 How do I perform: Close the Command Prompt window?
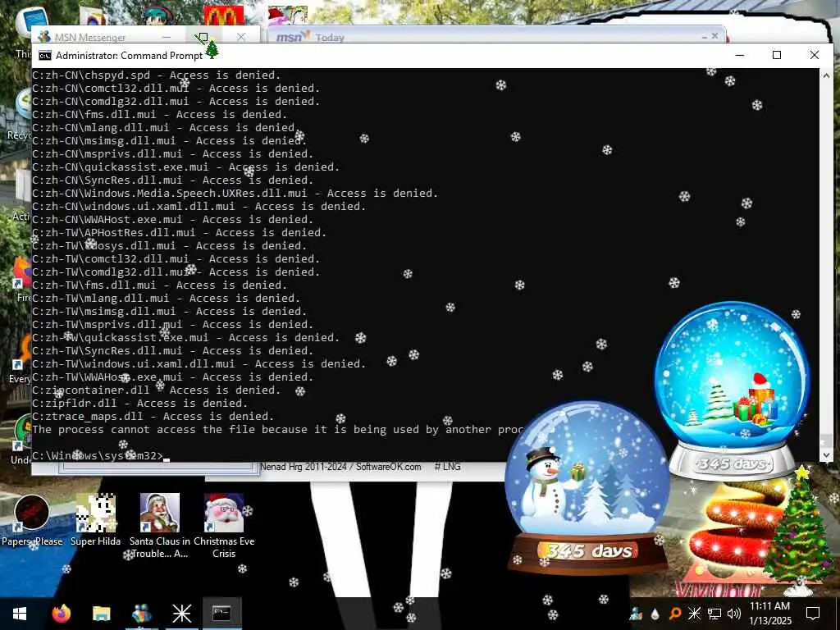click(x=815, y=55)
